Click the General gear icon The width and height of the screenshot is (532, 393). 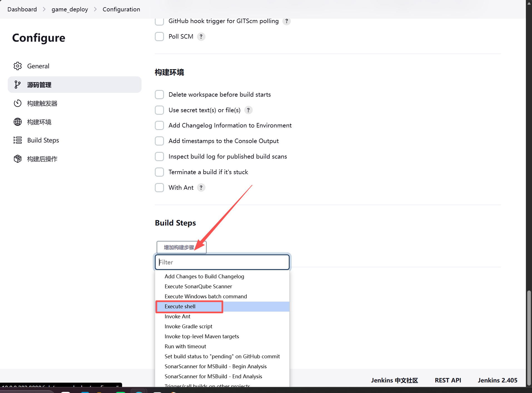[x=18, y=66]
